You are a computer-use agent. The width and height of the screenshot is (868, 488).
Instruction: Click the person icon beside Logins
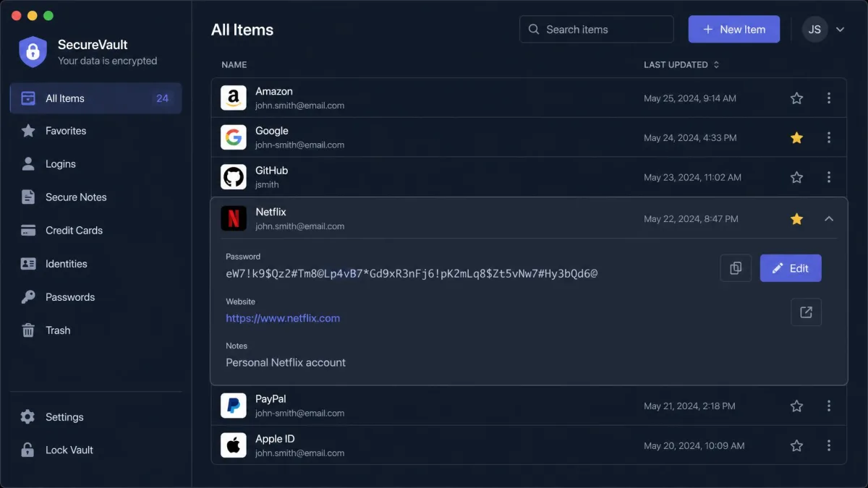28,164
